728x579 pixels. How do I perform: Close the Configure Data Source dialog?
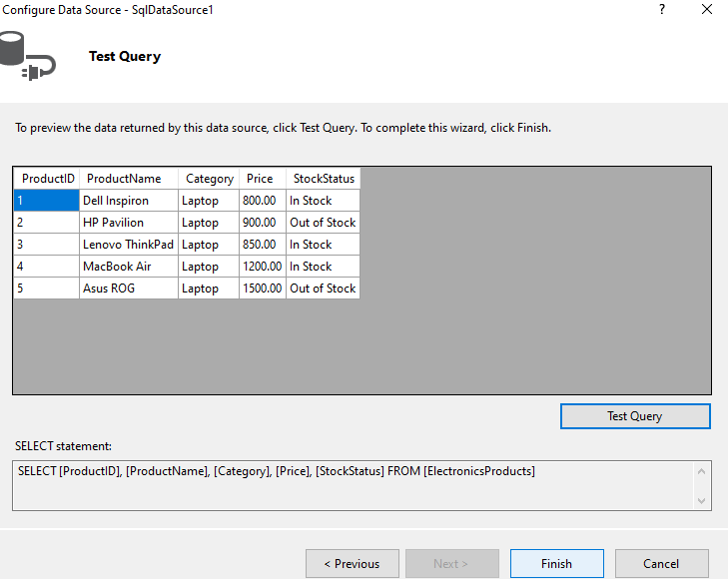pyautogui.click(x=707, y=9)
